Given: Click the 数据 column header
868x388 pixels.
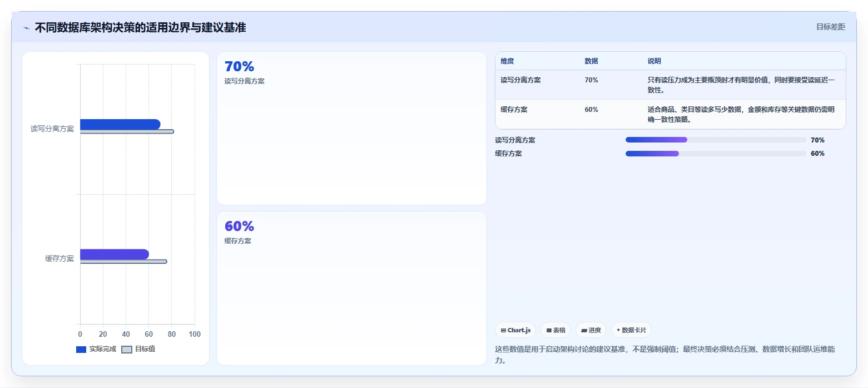Looking at the screenshot, I should [x=591, y=61].
